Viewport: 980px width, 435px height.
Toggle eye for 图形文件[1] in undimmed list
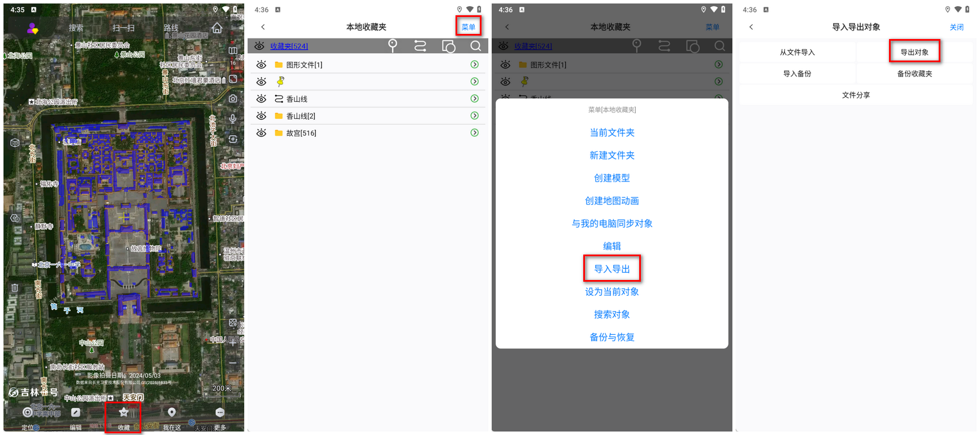pos(261,64)
